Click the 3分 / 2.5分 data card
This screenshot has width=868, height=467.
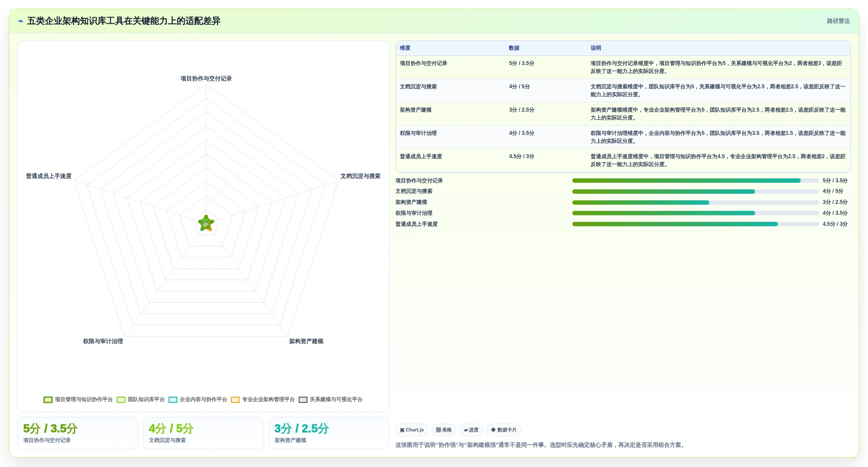point(329,433)
